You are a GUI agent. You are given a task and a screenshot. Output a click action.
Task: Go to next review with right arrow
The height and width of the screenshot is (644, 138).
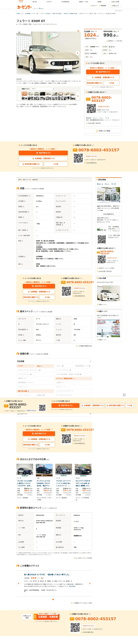[x=90, y=583]
